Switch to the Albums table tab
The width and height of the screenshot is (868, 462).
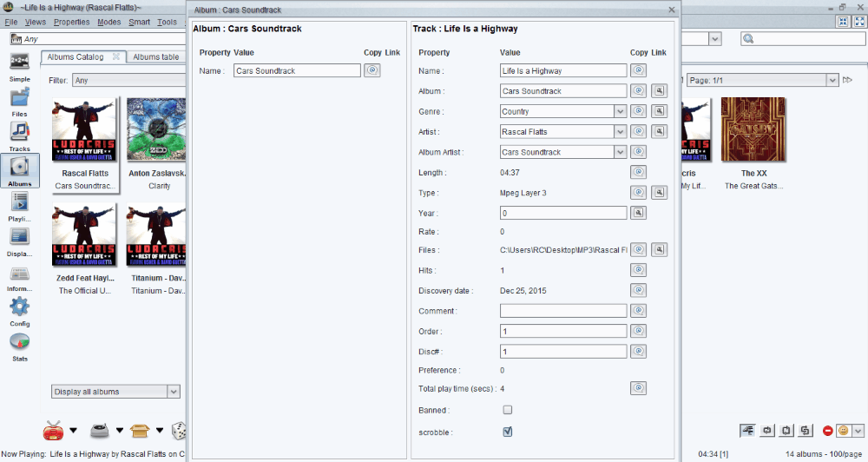(156, 57)
